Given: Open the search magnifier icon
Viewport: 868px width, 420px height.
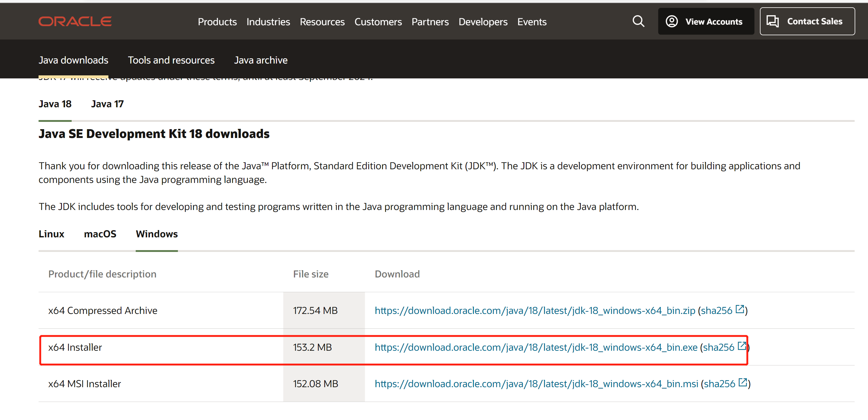Looking at the screenshot, I should tap(638, 21).
